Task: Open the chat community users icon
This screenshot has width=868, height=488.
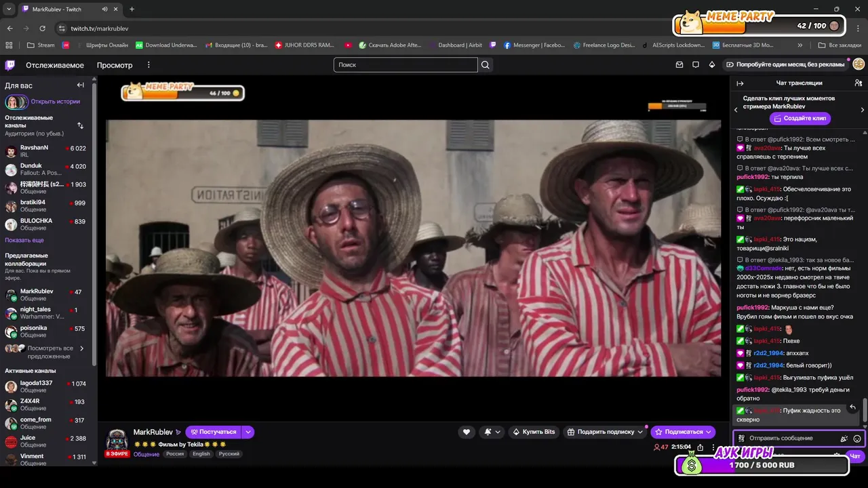Action: pyautogui.click(x=859, y=83)
